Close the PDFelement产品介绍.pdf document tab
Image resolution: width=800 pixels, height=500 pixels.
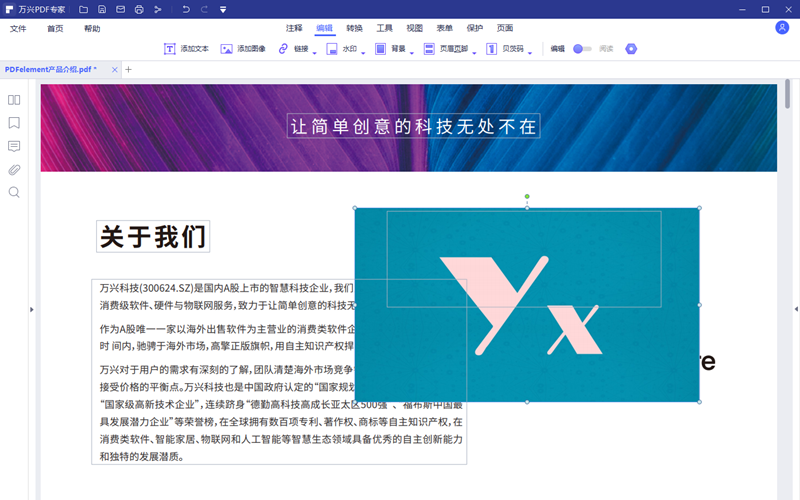pos(115,70)
